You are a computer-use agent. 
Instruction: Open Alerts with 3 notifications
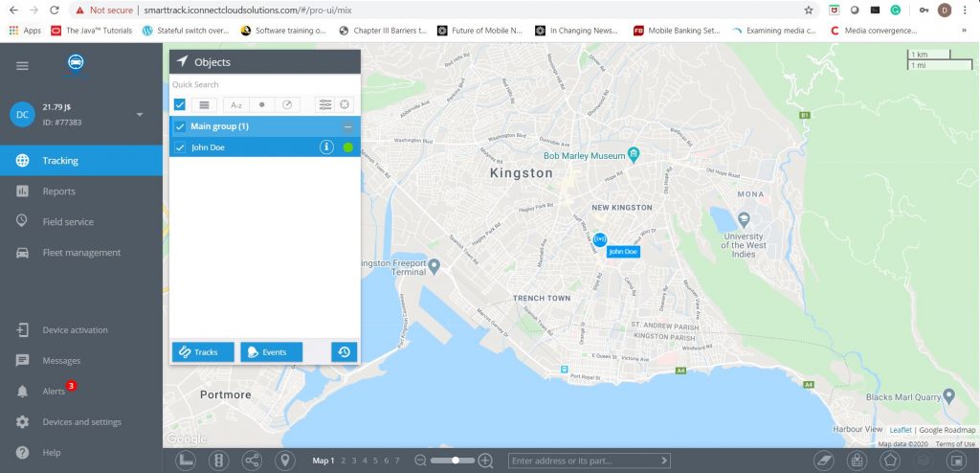[x=54, y=392]
